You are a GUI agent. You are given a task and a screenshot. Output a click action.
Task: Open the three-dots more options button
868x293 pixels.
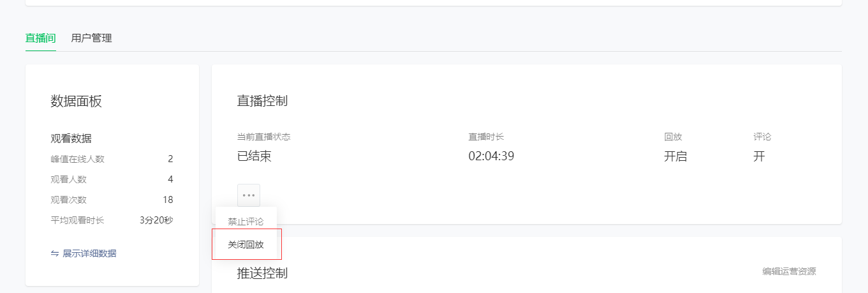pos(249,195)
